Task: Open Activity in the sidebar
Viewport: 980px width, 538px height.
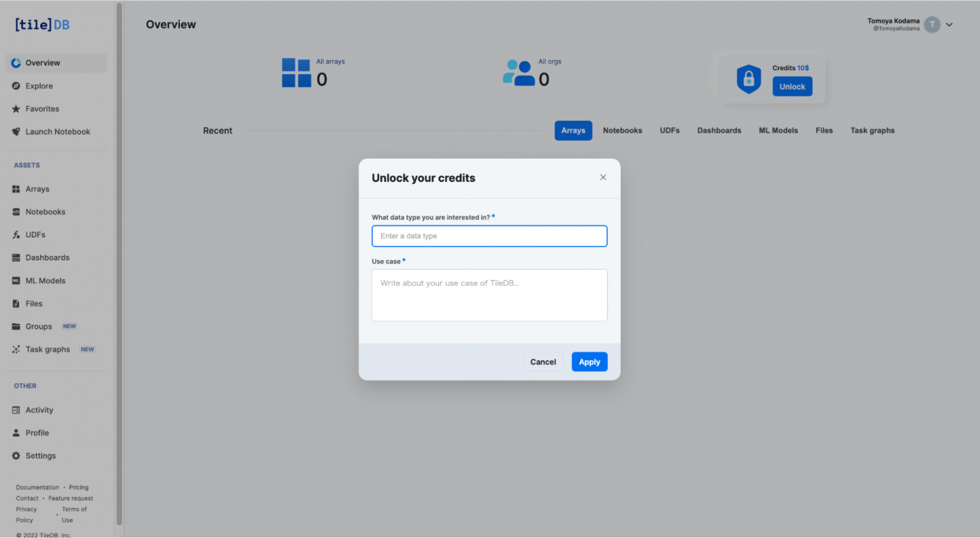Action: point(56,410)
